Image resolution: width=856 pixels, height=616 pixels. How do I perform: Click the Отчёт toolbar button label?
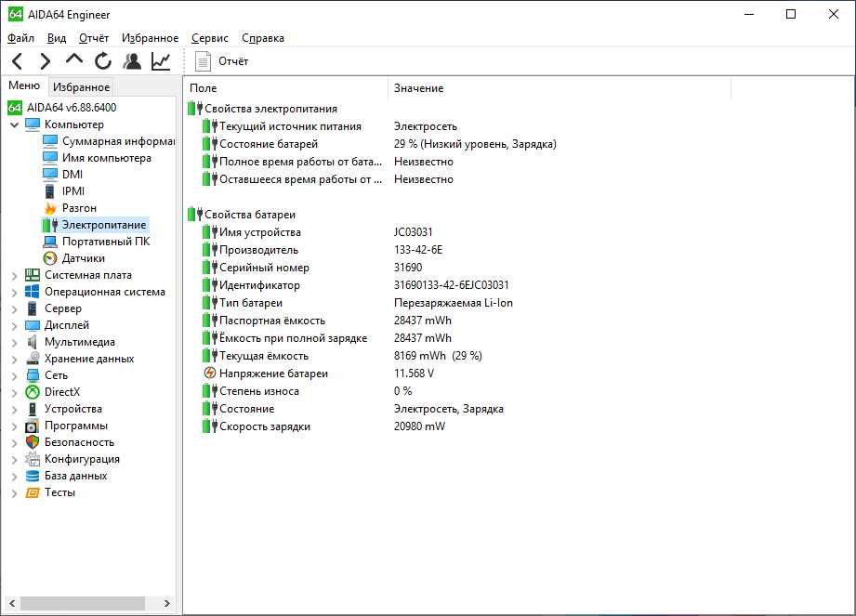coord(233,61)
